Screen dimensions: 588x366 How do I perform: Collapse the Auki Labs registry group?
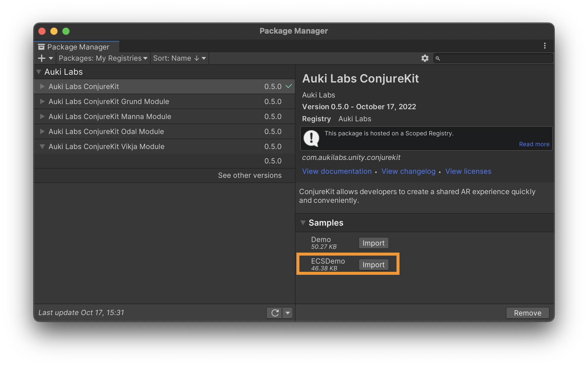click(39, 72)
